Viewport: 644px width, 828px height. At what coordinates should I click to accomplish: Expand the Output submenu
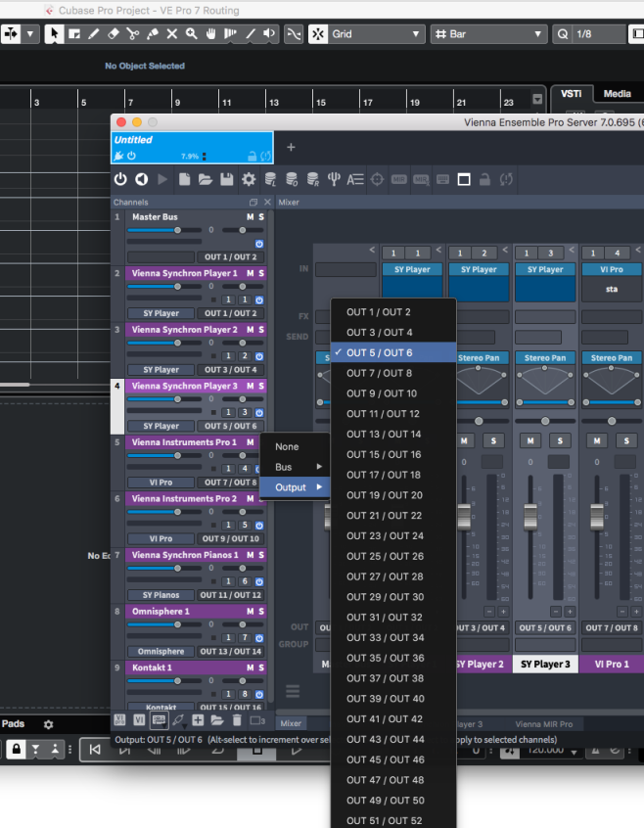[295, 487]
